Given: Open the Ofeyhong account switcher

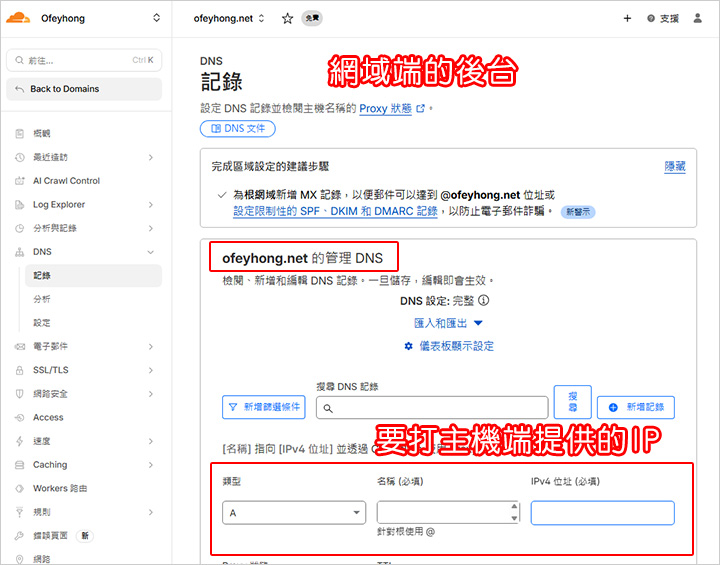Looking at the screenshot, I should (x=84, y=18).
